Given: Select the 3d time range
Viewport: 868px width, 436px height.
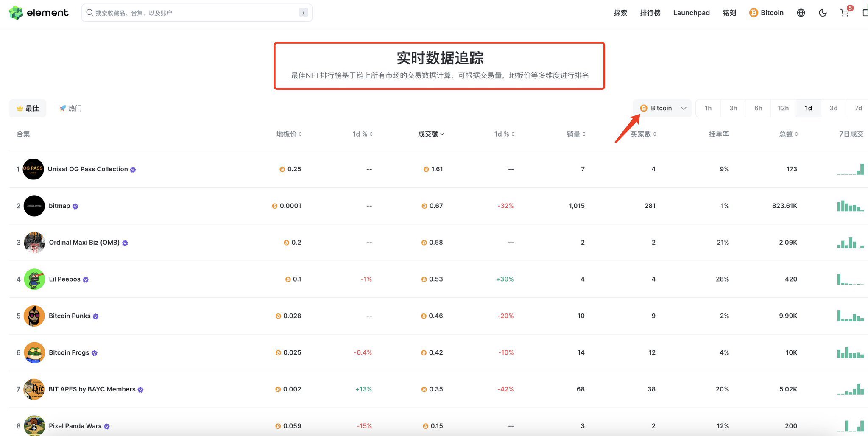Looking at the screenshot, I should pyautogui.click(x=833, y=108).
